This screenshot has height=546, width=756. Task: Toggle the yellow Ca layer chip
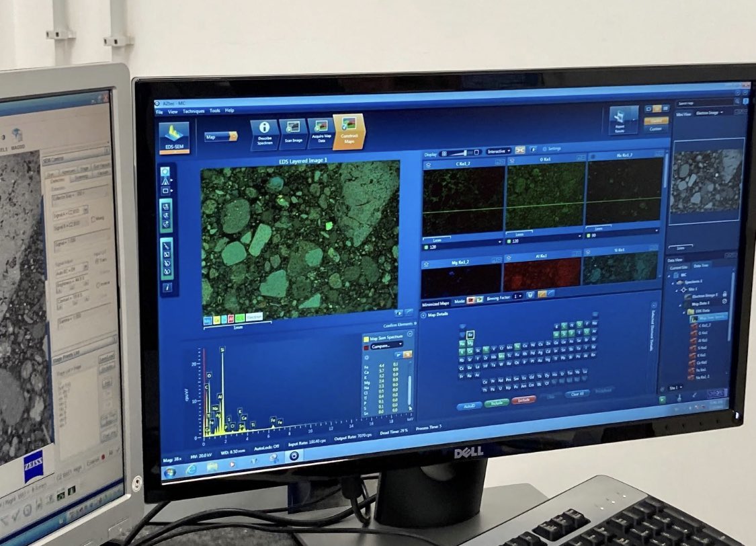pyautogui.click(x=216, y=320)
